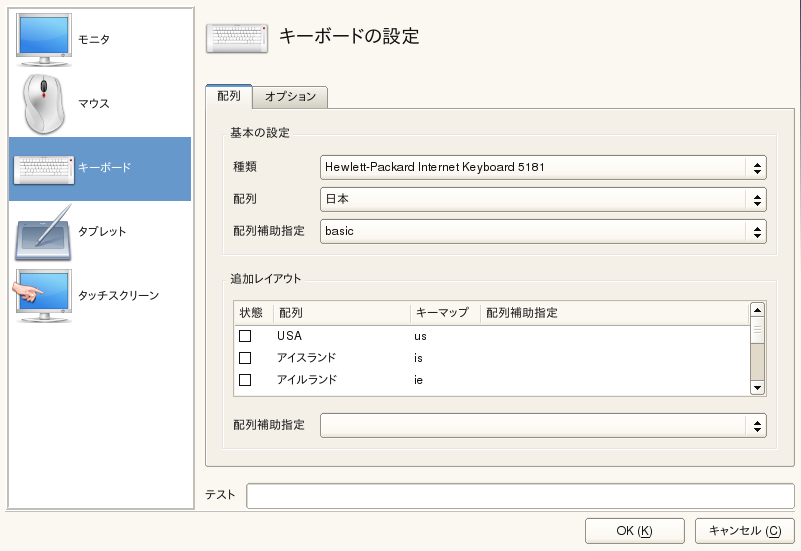Click the layout list scrollbar down arrow
Screen dimensions: 801x551
coord(757,387)
